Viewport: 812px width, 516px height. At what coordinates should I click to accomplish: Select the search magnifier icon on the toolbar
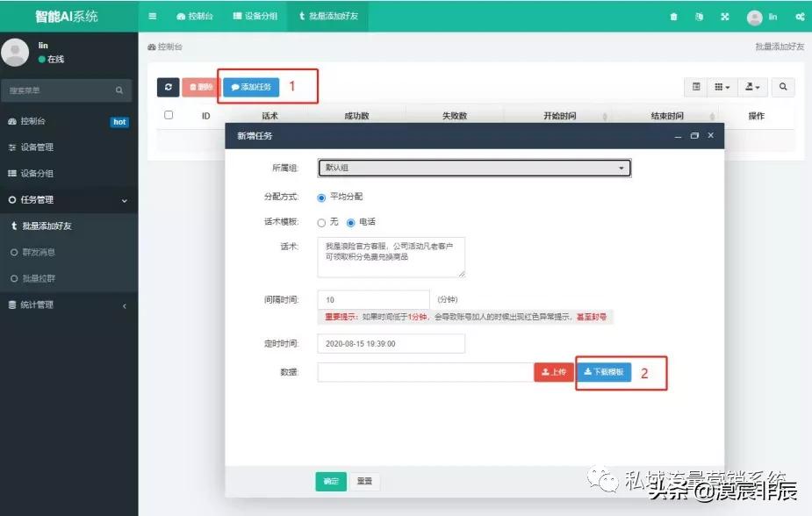pos(783,87)
